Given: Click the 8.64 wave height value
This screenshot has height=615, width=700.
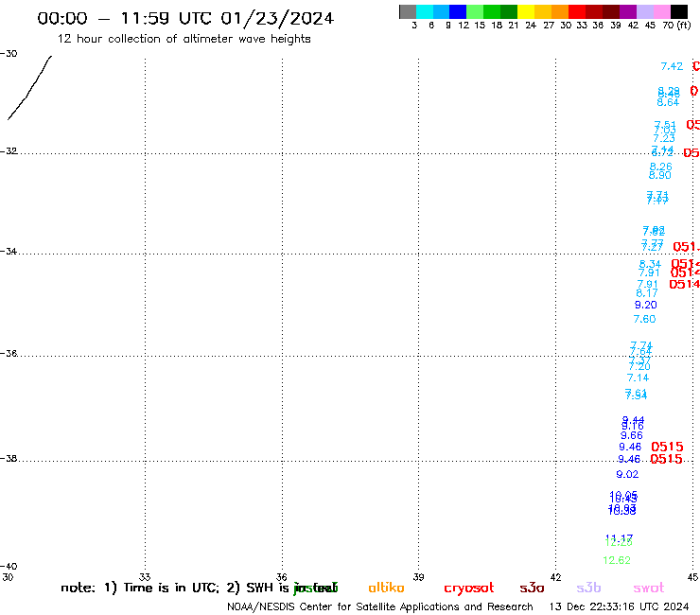Looking at the screenshot, I should [668, 102].
